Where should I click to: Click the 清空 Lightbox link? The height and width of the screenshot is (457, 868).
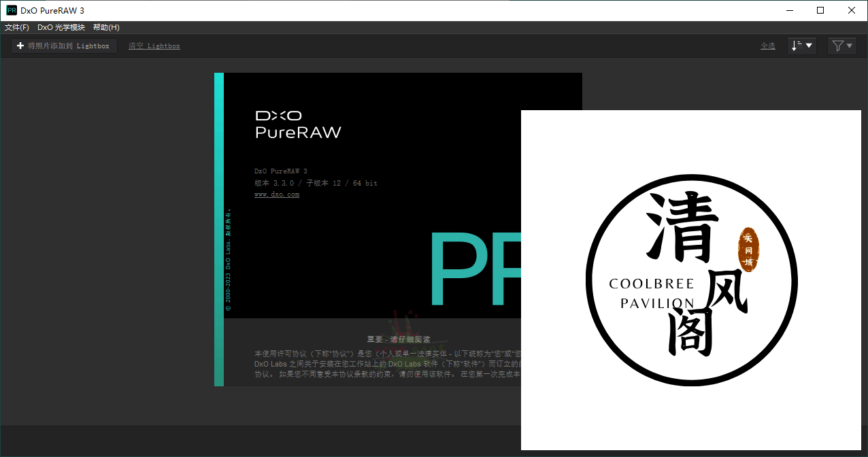pyautogui.click(x=154, y=46)
